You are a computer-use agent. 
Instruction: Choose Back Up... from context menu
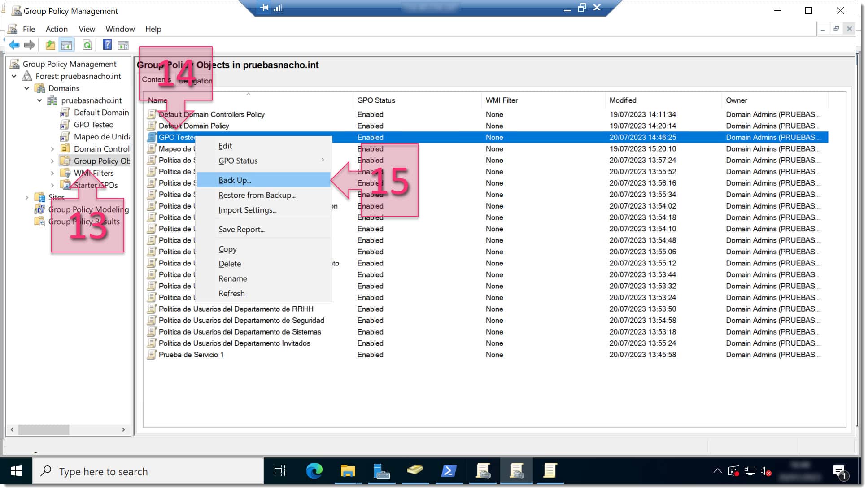pos(264,180)
